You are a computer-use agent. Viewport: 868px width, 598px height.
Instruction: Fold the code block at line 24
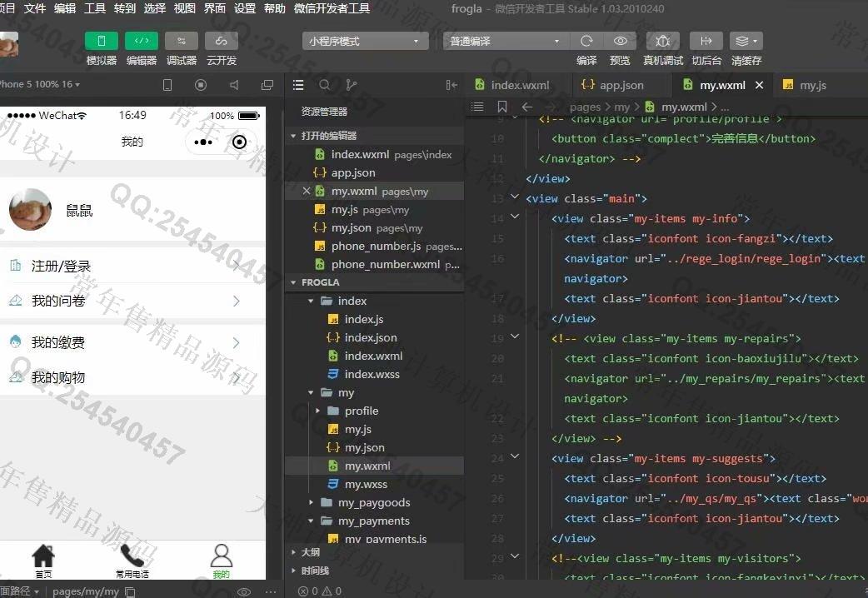[x=515, y=456]
